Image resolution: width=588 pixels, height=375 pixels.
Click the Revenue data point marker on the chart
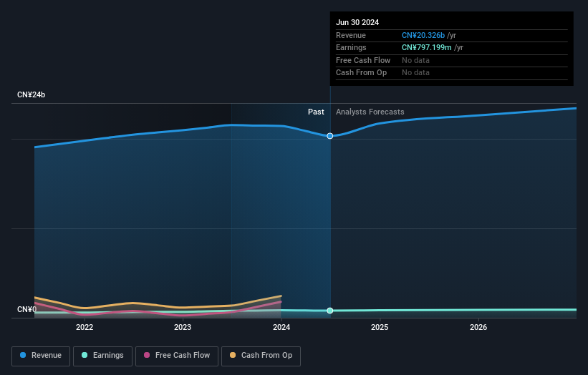[330, 136]
